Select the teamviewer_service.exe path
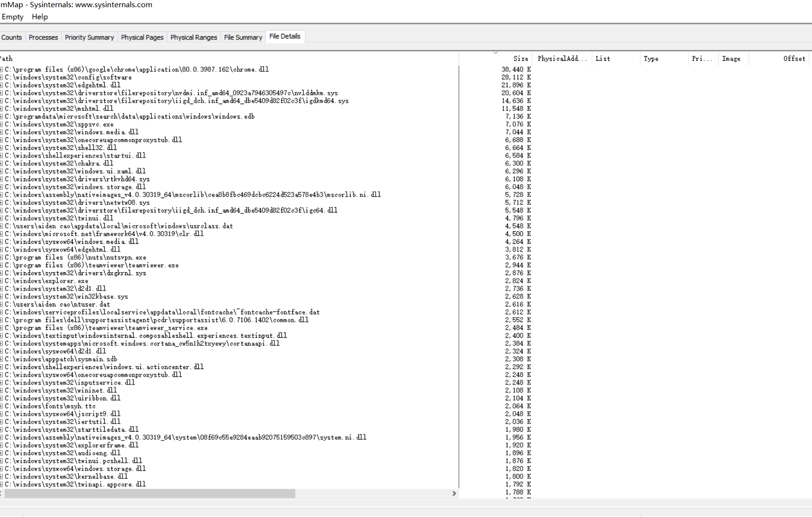 click(106, 328)
